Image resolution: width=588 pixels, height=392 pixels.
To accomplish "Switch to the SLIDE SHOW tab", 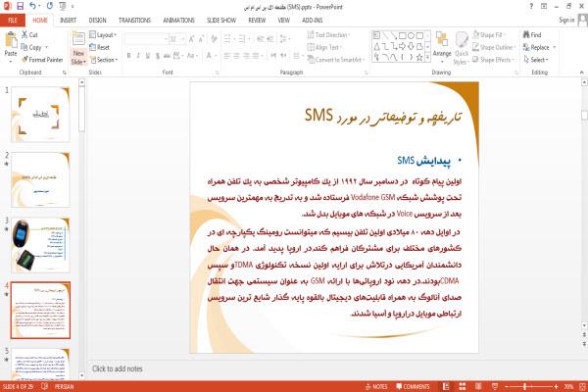I will click(x=221, y=20).
